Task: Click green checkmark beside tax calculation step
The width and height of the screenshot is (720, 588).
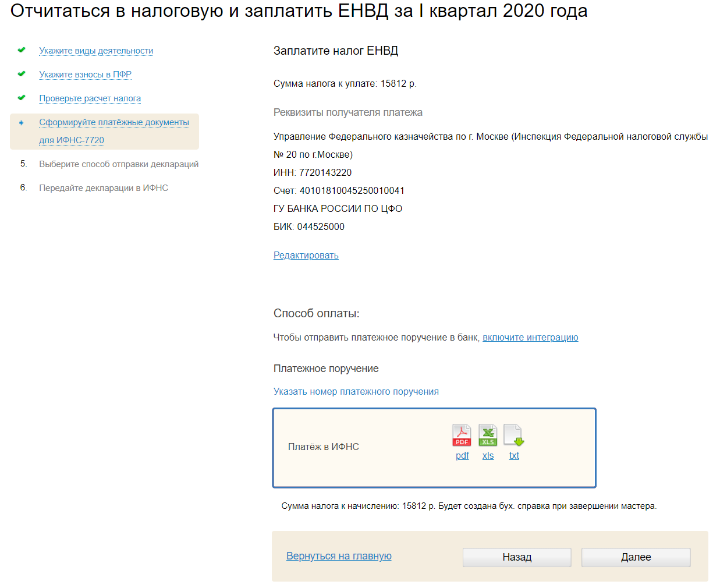Action: [22, 98]
